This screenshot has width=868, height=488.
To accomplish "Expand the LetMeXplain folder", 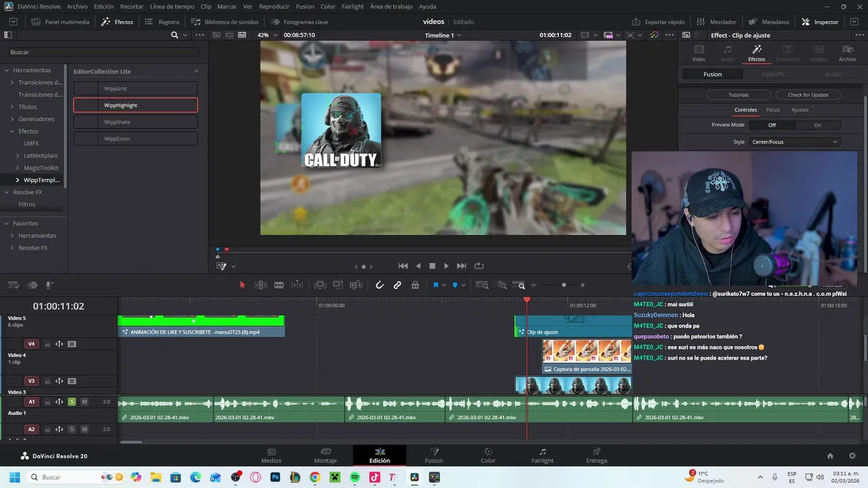I will click(x=17, y=156).
